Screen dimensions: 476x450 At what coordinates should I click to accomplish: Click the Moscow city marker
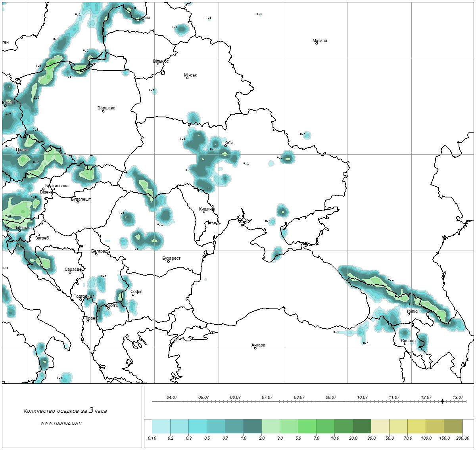[317, 44]
